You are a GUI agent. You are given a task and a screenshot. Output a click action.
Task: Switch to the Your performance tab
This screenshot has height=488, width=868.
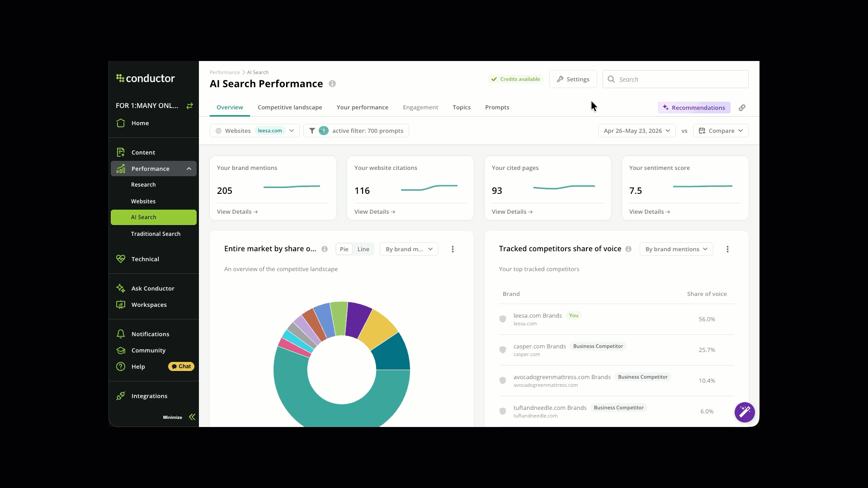click(x=363, y=107)
